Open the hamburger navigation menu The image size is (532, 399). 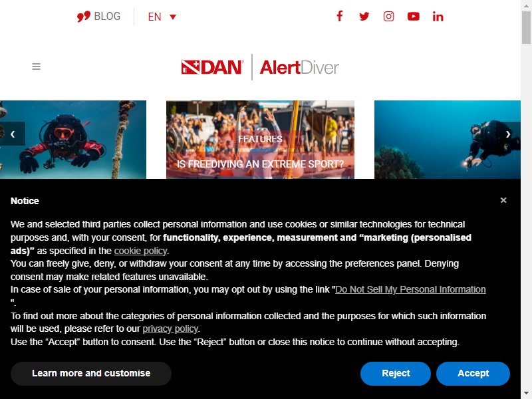click(37, 66)
